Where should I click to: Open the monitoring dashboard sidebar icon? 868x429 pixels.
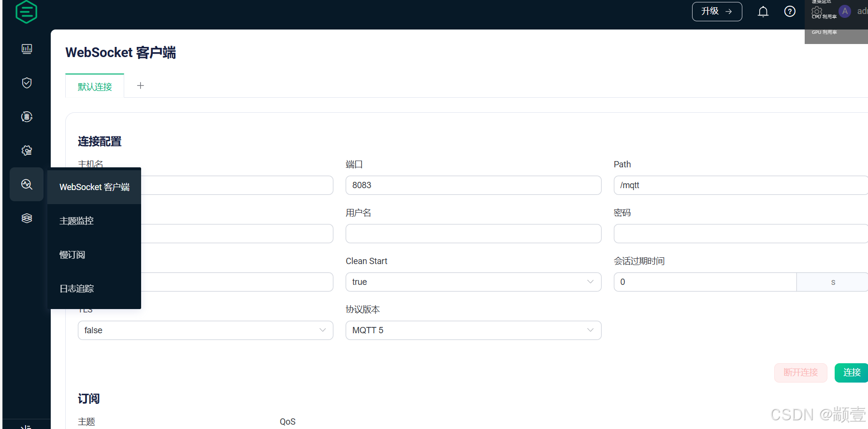[x=27, y=49]
